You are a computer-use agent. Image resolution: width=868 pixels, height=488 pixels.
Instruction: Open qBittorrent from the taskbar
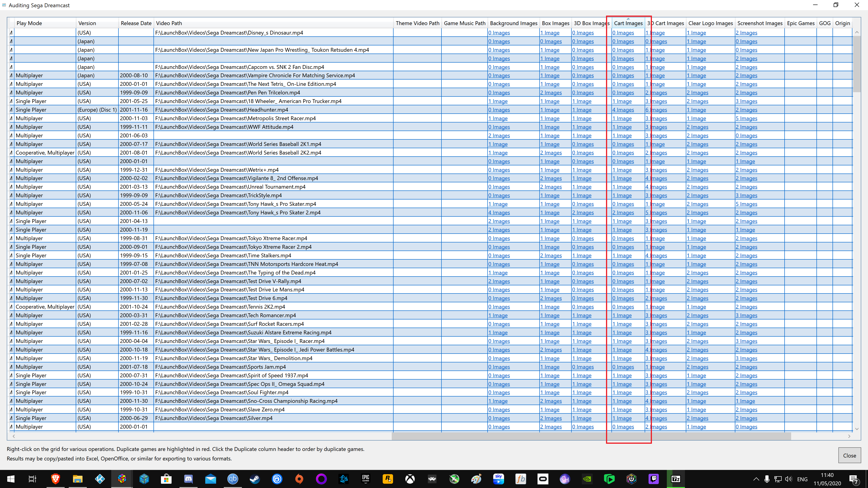tap(233, 479)
